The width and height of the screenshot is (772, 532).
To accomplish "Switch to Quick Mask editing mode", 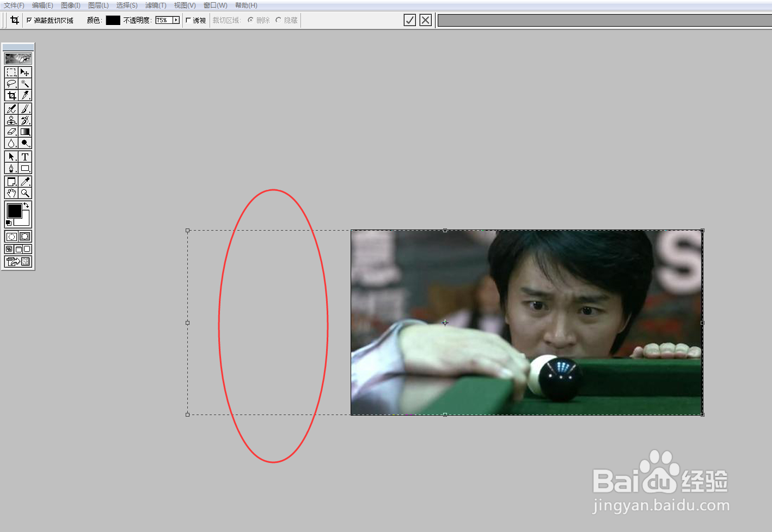I will pos(25,237).
